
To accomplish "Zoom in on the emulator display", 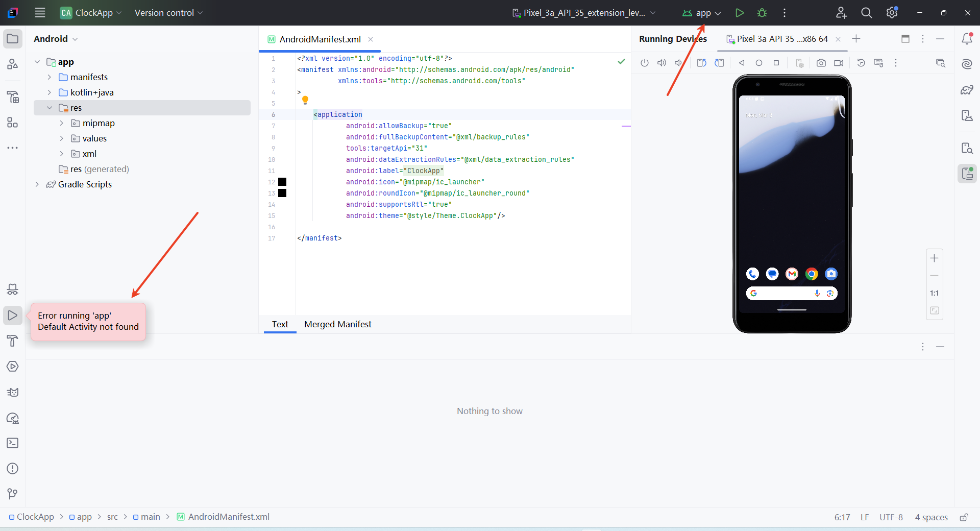I will coord(934,258).
